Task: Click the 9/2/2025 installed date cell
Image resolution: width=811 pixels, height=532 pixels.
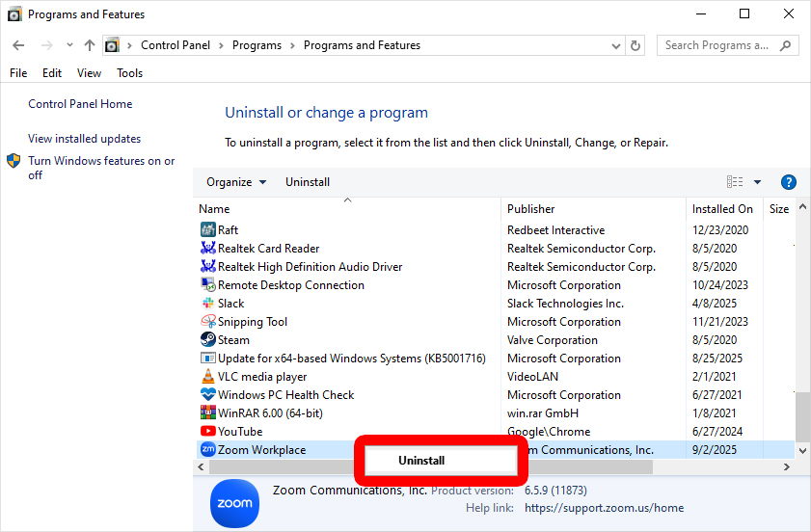Action: tap(715, 450)
